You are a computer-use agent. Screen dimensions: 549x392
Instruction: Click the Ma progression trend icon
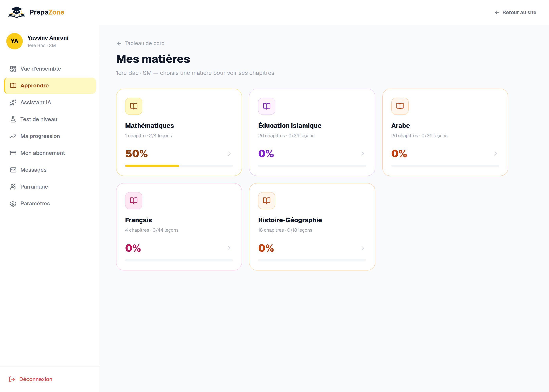(13, 136)
